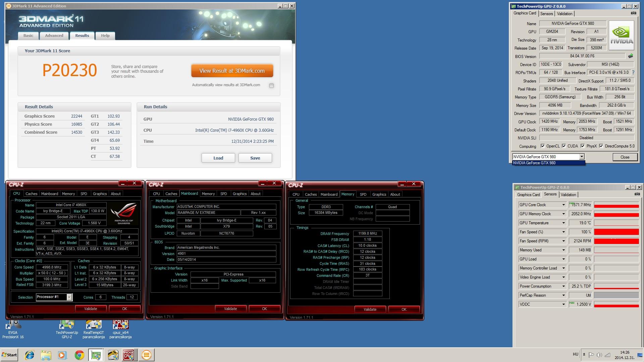
Task: Click Validate in CPU-Z Mainboard window
Action: 230,309
